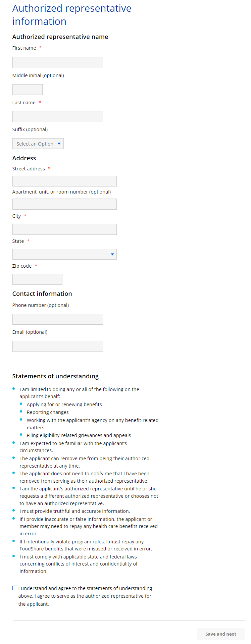251x644 pixels.
Task: Click the 'I understand and agree' statement text
Action: coord(85,596)
